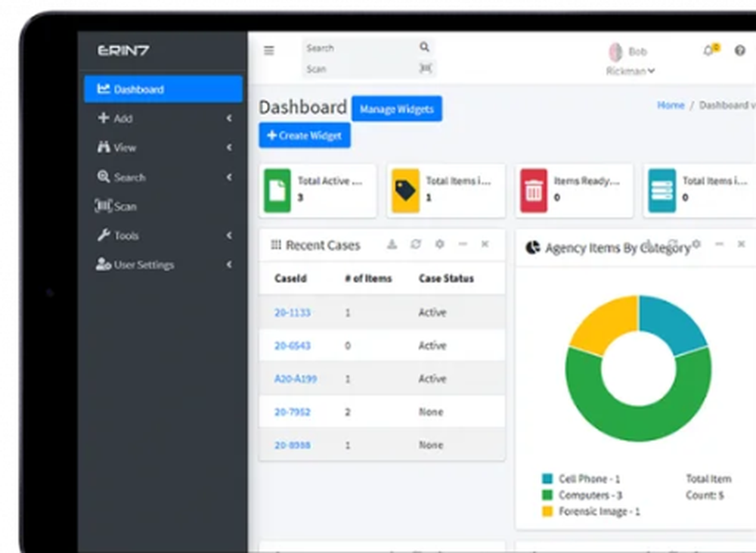The height and width of the screenshot is (553, 756).
Task: Open case 20-1133
Action: point(292,312)
